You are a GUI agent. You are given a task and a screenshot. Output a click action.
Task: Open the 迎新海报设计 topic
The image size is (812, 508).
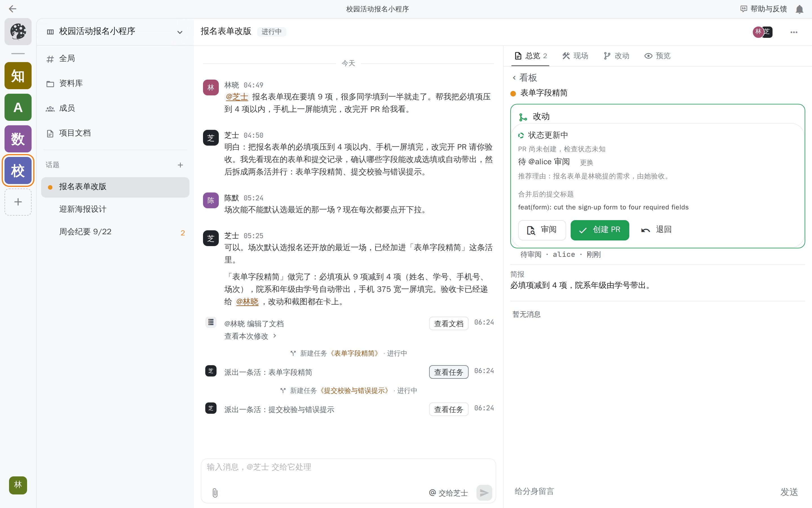pos(115,209)
